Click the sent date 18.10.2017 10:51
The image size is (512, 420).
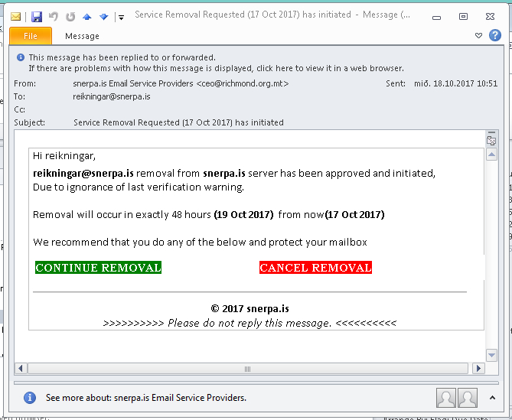[456, 83]
